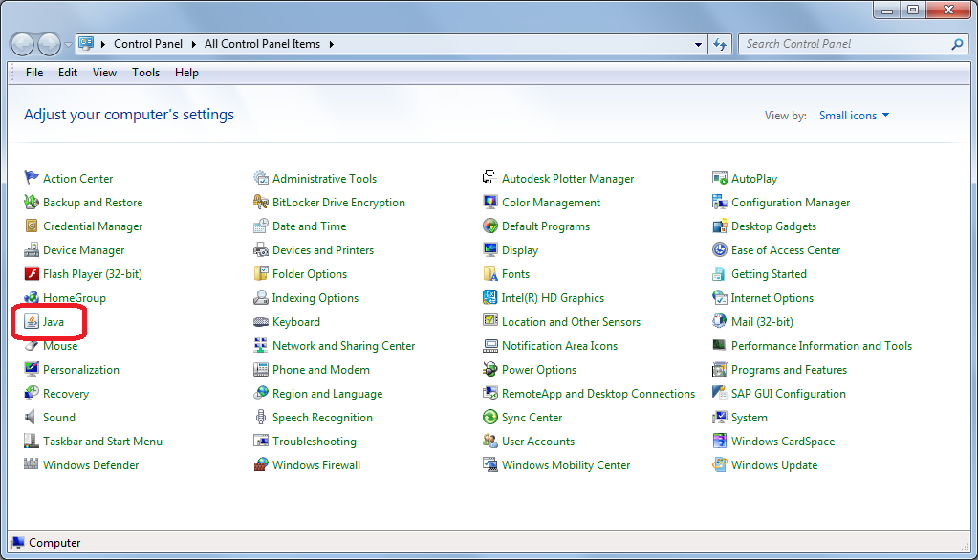The image size is (978, 560).
Task: Open Taskbar and Start Menu link
Action: click(x=102, y=441)
